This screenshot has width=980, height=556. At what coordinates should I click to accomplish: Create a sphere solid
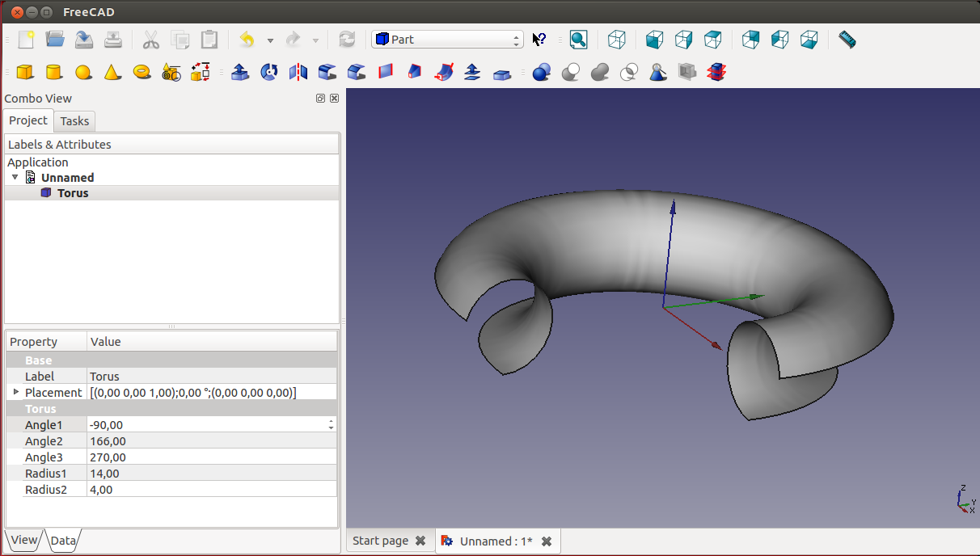pyautogui.click(x=83, y=72)
